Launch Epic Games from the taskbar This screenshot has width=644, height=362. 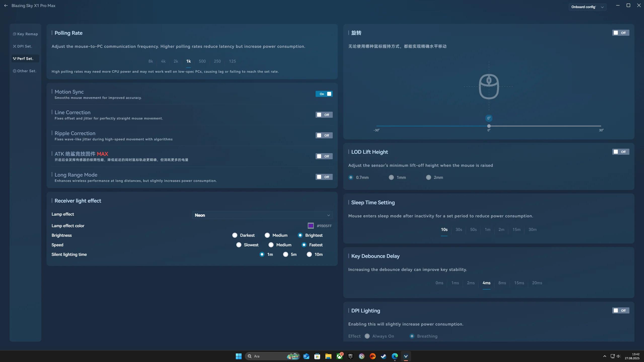tap(350, 356)
